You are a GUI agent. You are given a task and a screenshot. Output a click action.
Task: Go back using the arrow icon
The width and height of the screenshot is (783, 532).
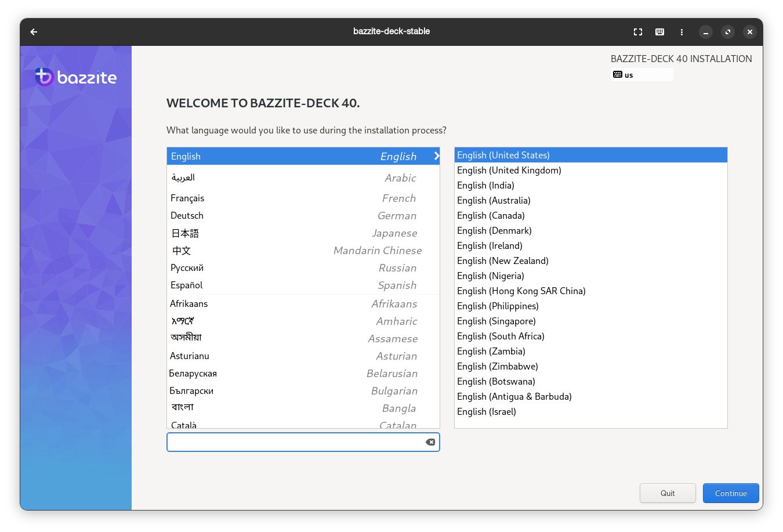click(33, 32)
